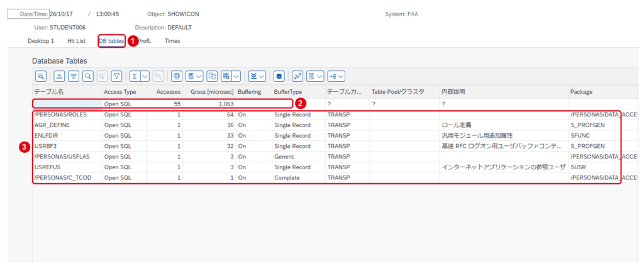Click the Total sigma icon

point(135,76)
